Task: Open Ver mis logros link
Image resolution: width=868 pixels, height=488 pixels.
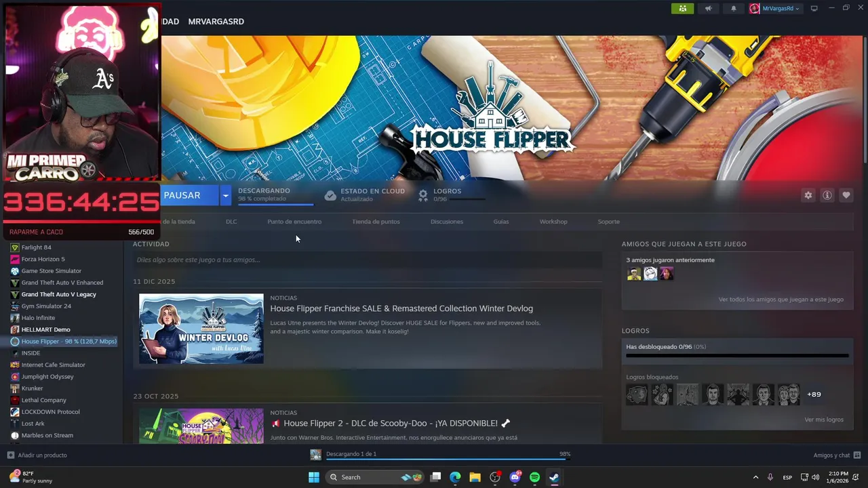Action: [x=824, y=420]
